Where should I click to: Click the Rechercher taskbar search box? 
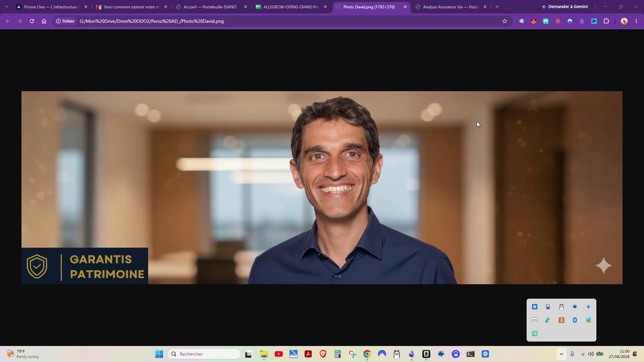[x=204, y=354]
